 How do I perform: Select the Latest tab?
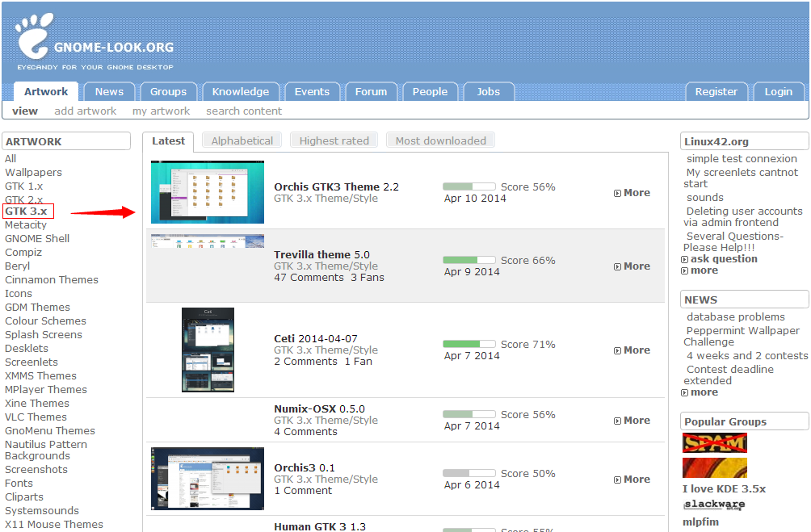click(168, 141)
